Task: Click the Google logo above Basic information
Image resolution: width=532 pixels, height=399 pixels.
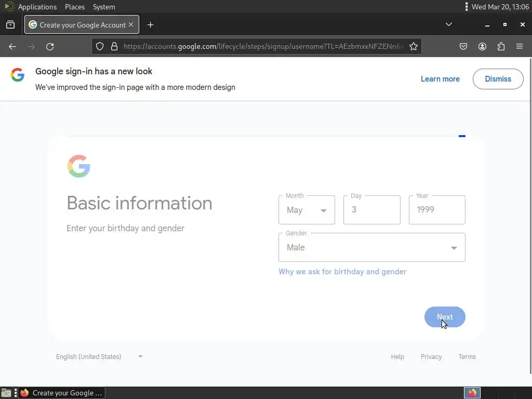Action: tap(78, 166)
